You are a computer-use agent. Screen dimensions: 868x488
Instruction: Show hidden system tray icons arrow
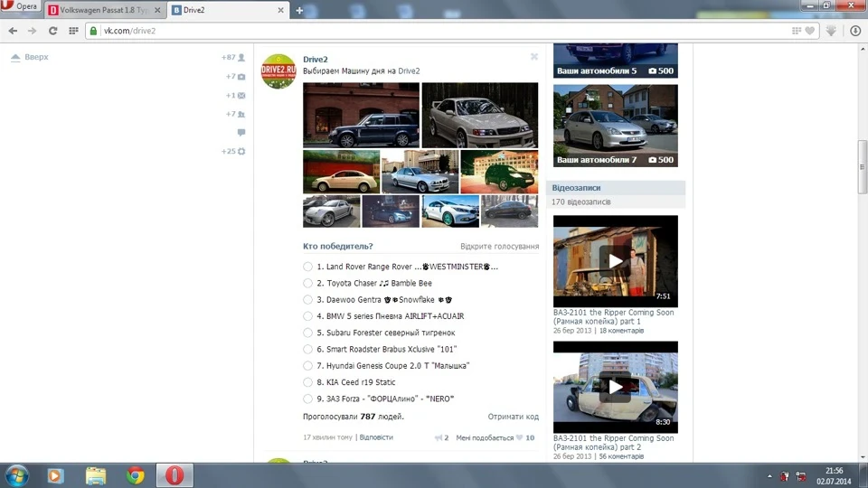pos(769,476)
